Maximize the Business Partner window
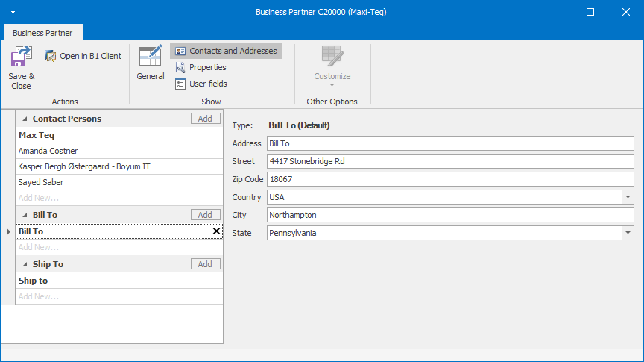Screen dimensions: 644x362 [590, 12]
